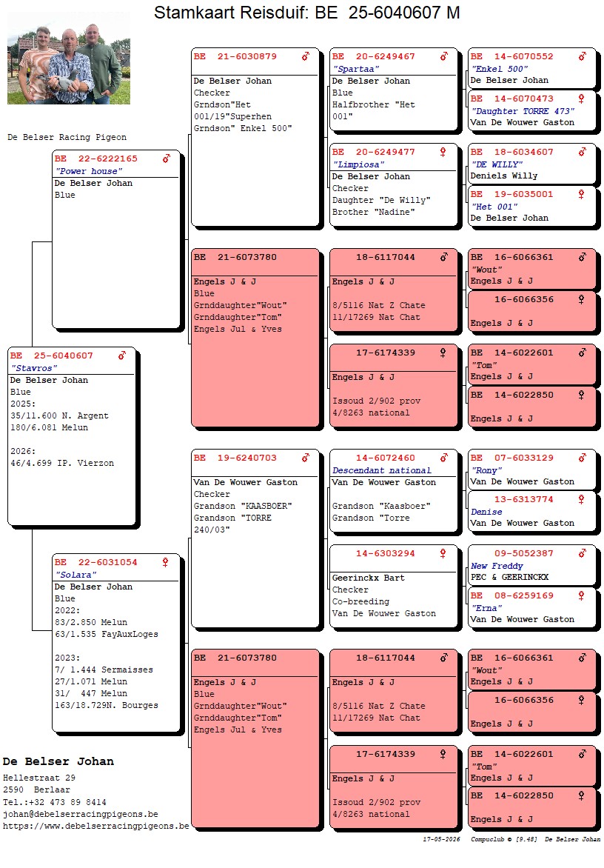Select the female symbol next to ring 14-6303294
Viewport: 604px width, 868px height.
[443, 553]
